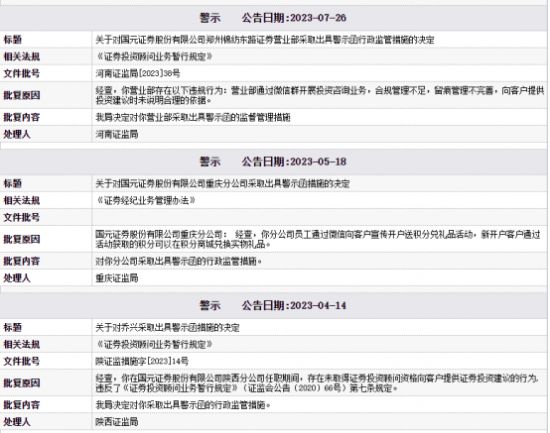Click the 标题 label in the 2023-04-14 section
550x433 pixels.
pos(13,327)
